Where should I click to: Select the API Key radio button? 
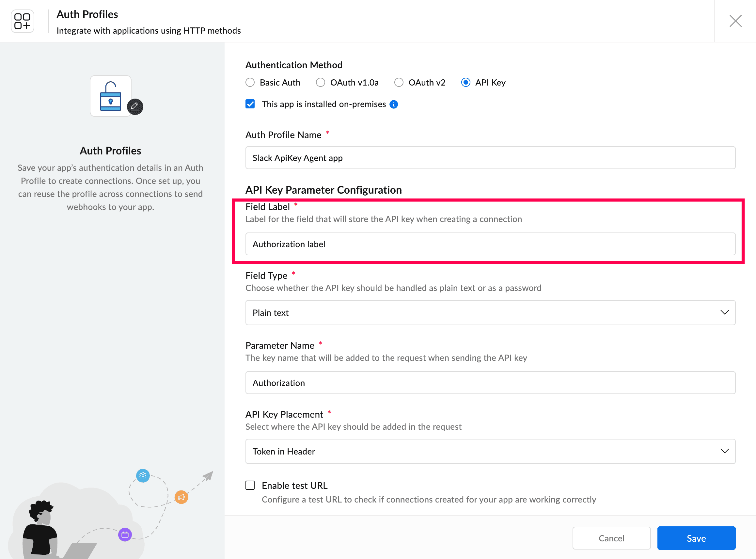(465, 83)
